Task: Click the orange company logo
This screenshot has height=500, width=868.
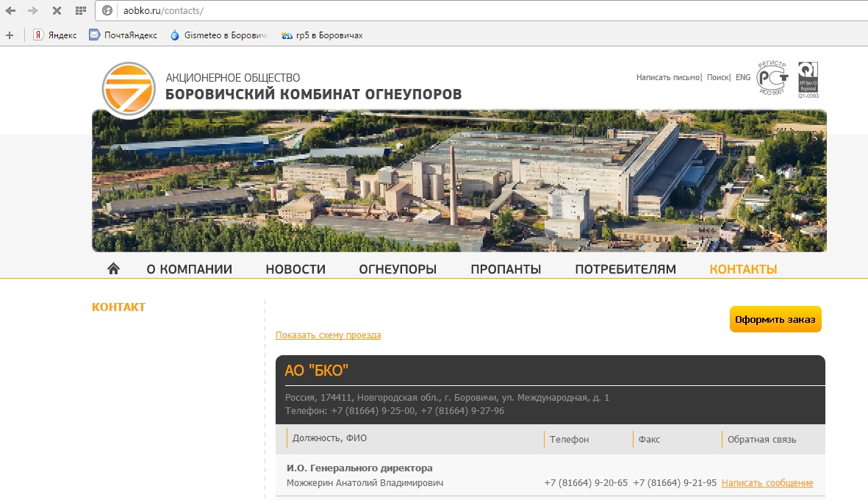Action: tap(129, 90)
